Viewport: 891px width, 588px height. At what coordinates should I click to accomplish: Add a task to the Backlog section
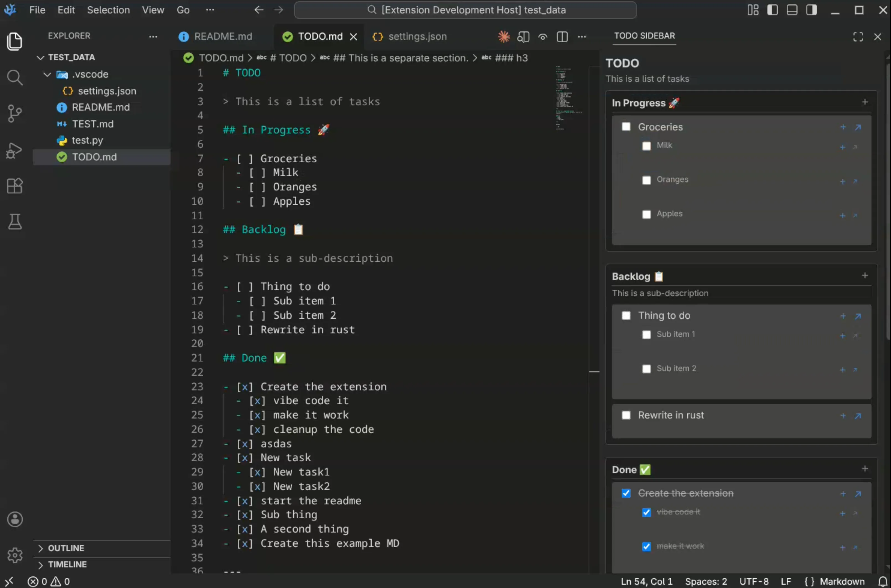865,276
